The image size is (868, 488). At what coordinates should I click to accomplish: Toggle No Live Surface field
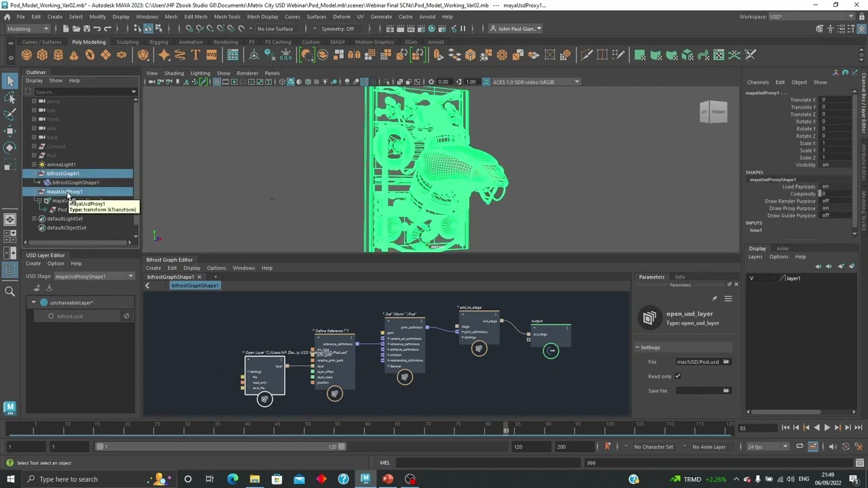click(275, 29)
